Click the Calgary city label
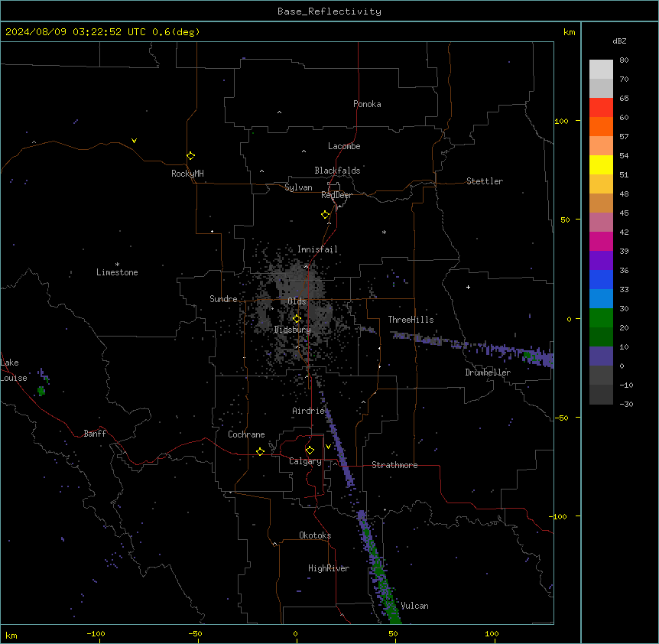Screen dimensions: 659x644 (306, 461)
